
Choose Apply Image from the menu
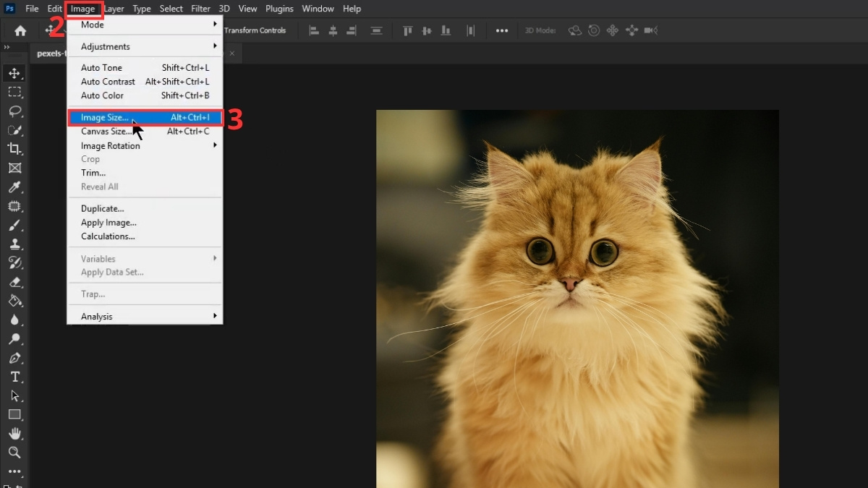[145, 223]
